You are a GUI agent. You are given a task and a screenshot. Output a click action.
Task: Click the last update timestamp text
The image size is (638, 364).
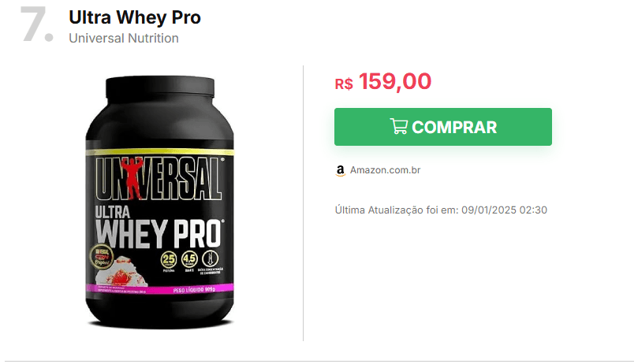click(x=441, y=210)
